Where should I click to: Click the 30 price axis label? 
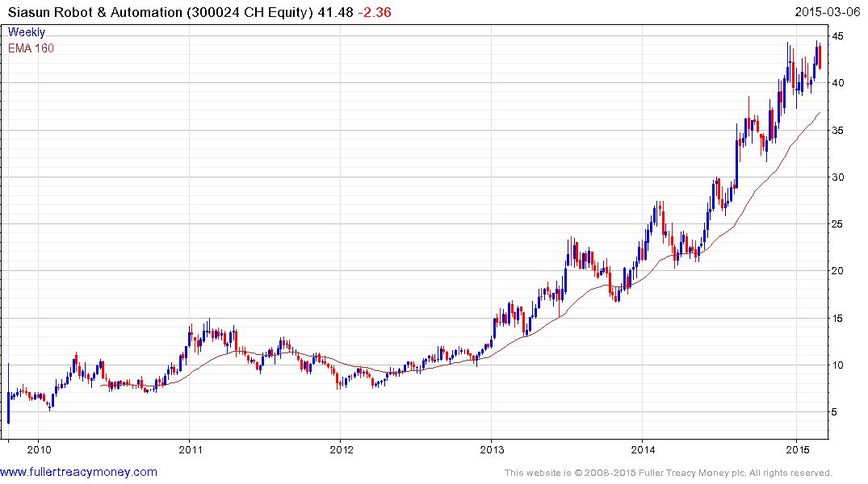tap(838, 177)
